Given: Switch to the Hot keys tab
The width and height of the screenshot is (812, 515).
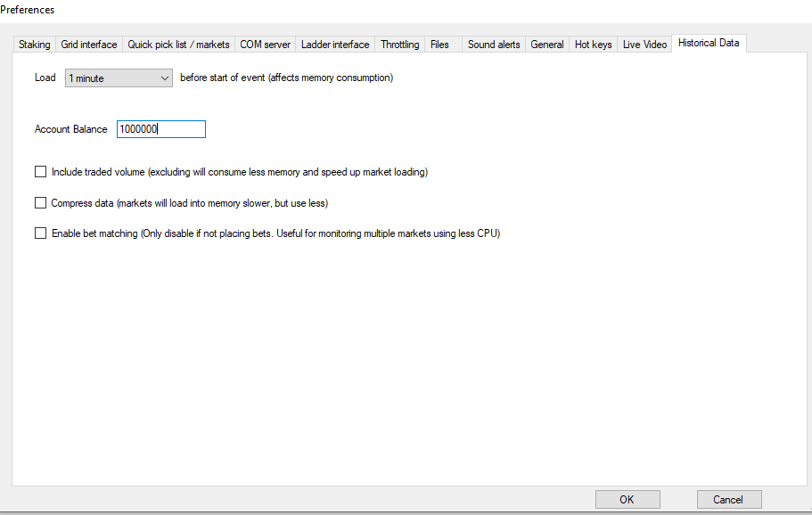Looking at the screenshot, I should pos(593,45).
